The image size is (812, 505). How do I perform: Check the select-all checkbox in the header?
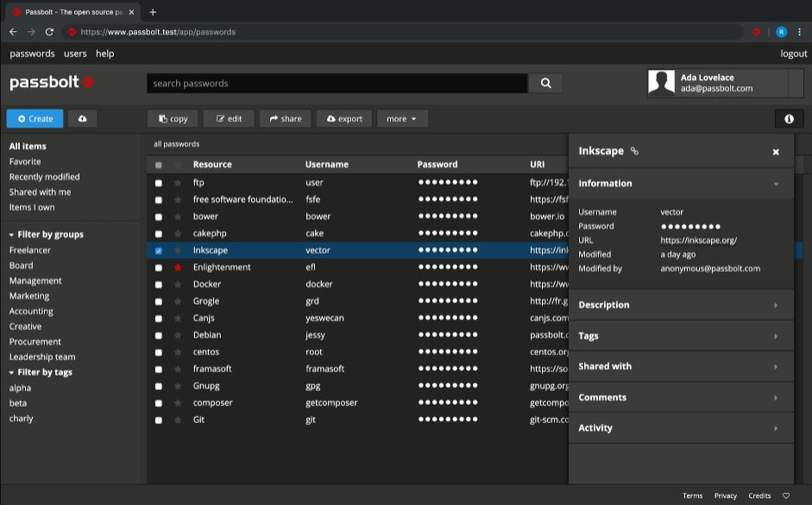[158, 164]
